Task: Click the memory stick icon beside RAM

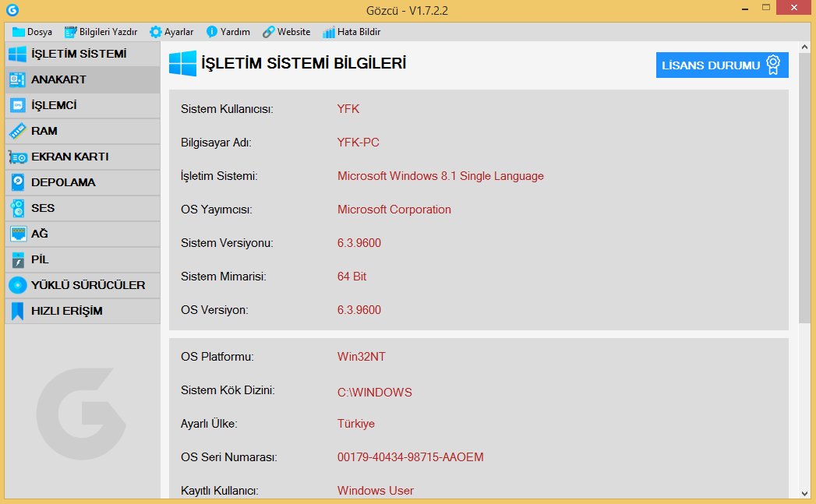Action: pyautogui.click(x=17, y=131)
